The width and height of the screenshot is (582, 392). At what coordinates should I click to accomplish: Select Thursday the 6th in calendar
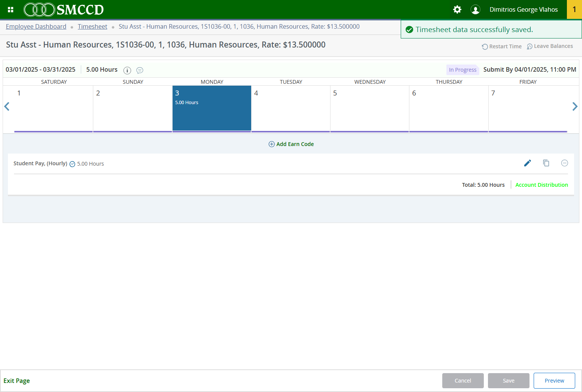pos(449,109)
